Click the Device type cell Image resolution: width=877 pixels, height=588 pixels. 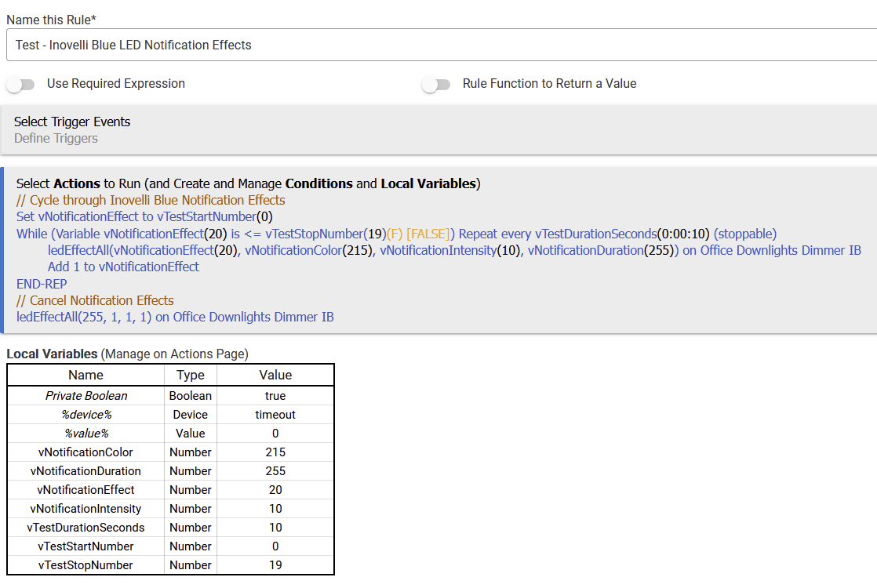[190, 415]
